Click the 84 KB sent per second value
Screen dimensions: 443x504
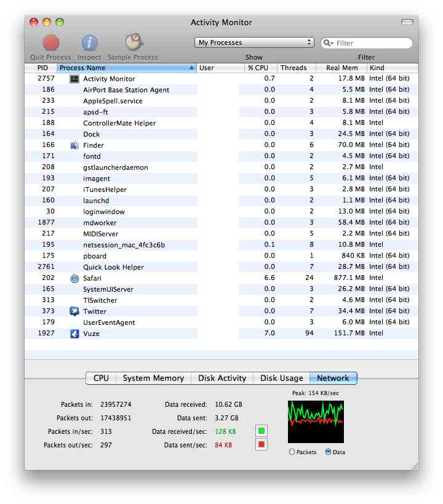[223, 445]
